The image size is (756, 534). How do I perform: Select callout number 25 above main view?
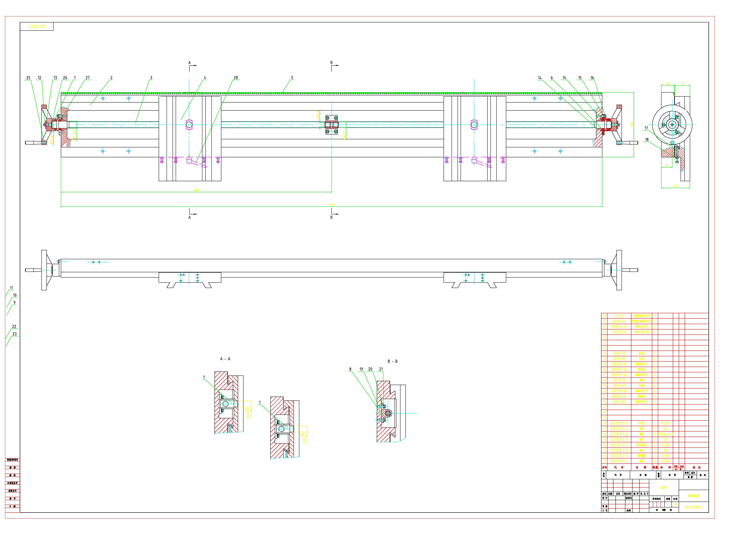(28, 78)
